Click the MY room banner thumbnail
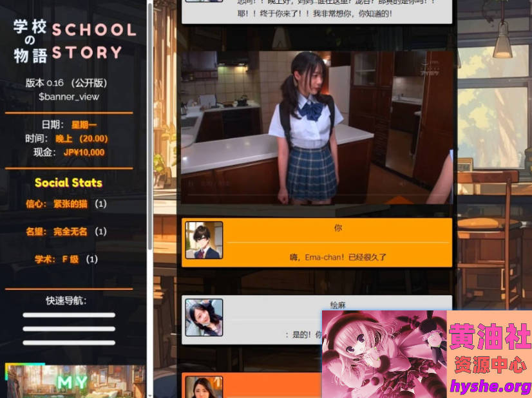Viewport: 532px width, 398px height. pos(75,381)
